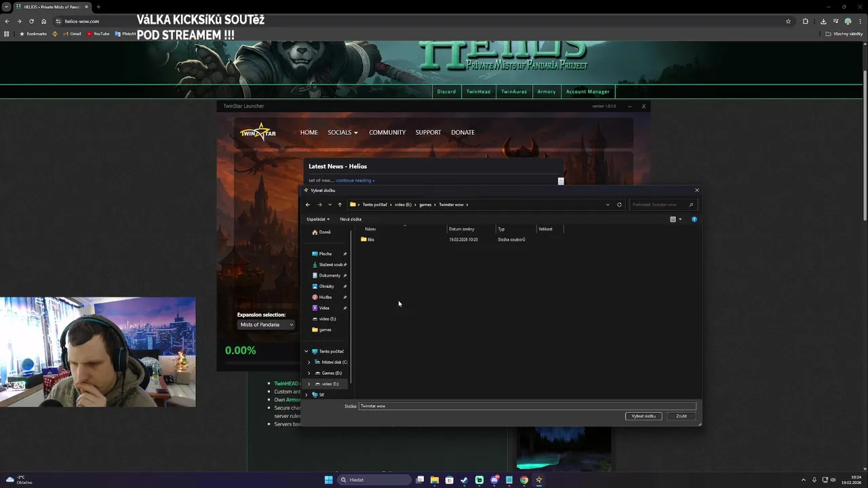Viewport: 868px width, 488px height.
Task: Open DONATE in the TwinStar Launcher
Action: (x=462, y=132)
